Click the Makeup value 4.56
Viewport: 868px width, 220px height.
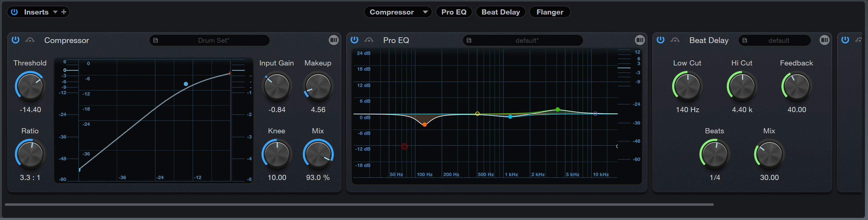[318, 110]
